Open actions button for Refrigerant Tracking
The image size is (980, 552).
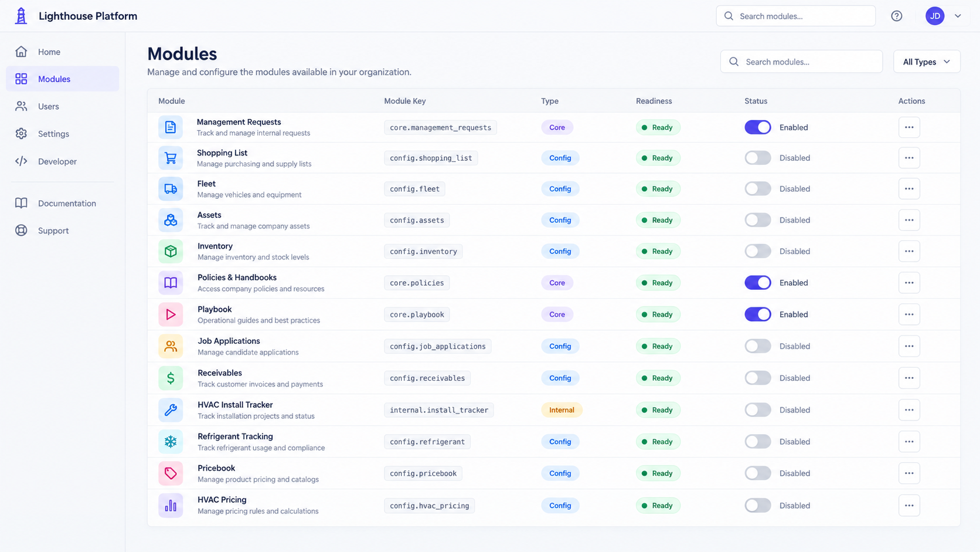pyautogui.click(x=909, y=442)
